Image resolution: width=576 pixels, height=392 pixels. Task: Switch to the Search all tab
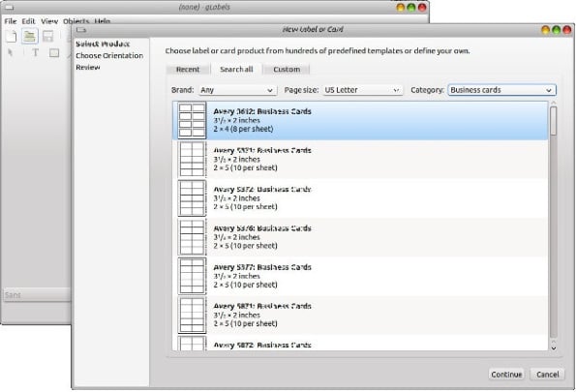click(236, 69)
